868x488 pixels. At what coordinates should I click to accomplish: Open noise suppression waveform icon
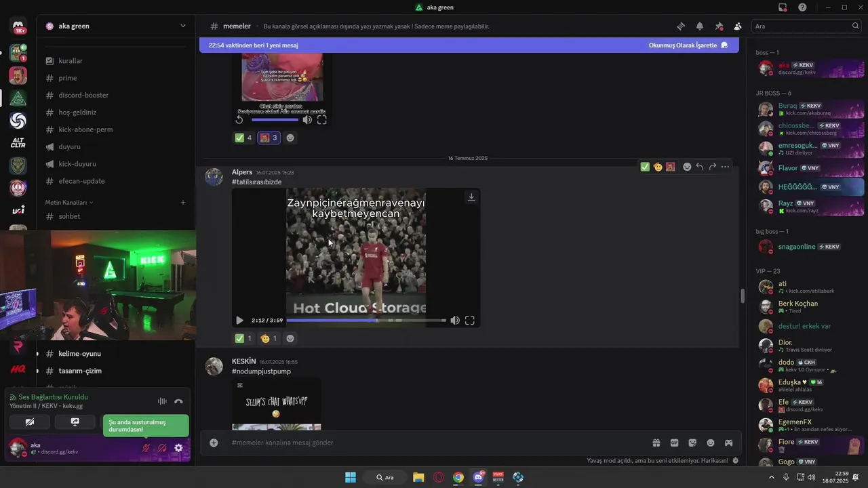162,401
